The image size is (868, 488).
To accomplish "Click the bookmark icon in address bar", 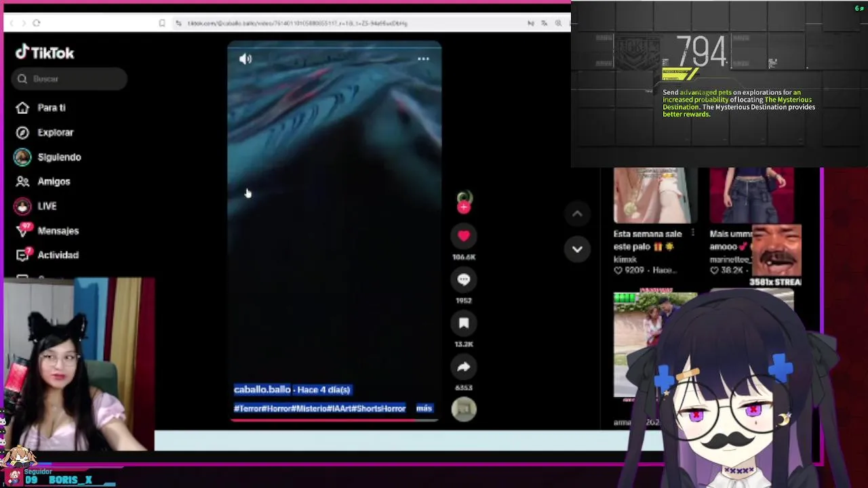I will point(162,23).
